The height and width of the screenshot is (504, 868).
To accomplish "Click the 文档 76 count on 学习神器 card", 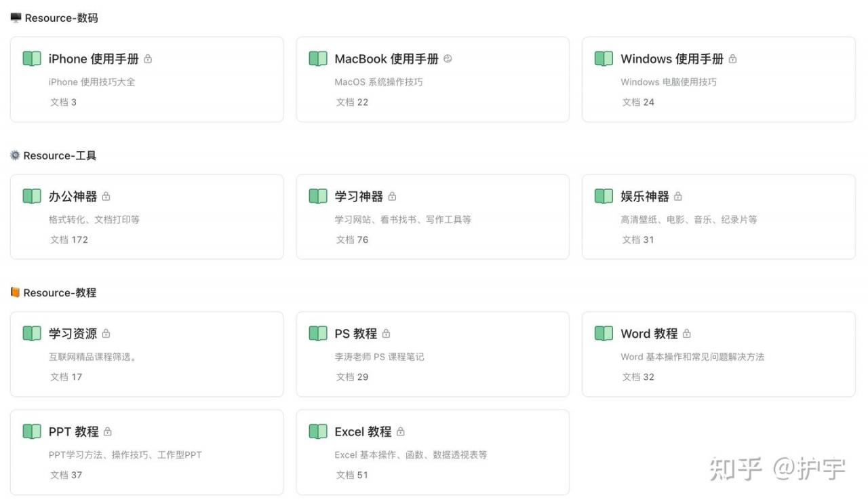I will [353, 239].
